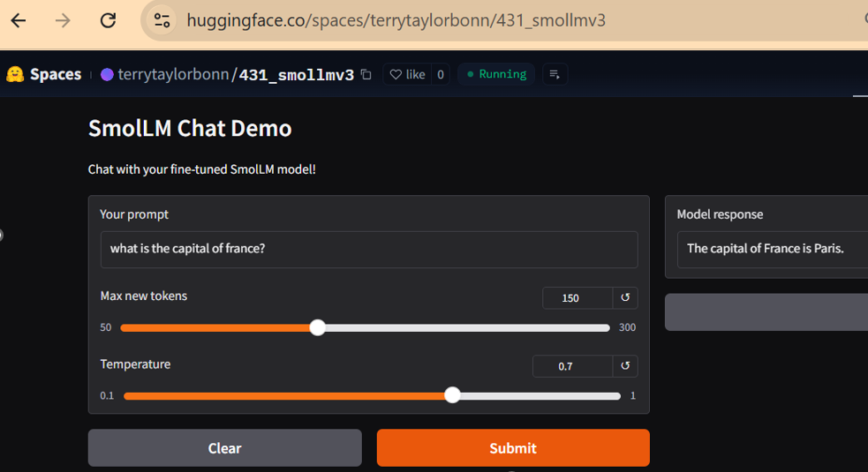Screen dimensions: 868x472
Task: Click the Max new tokens number field
Action: [x=577, y=297]
